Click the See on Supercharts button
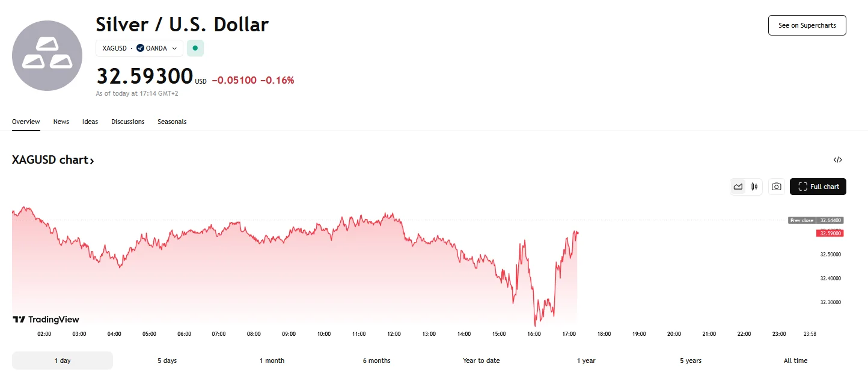Screen dimensions: 868x384 [x=807, y=25]
